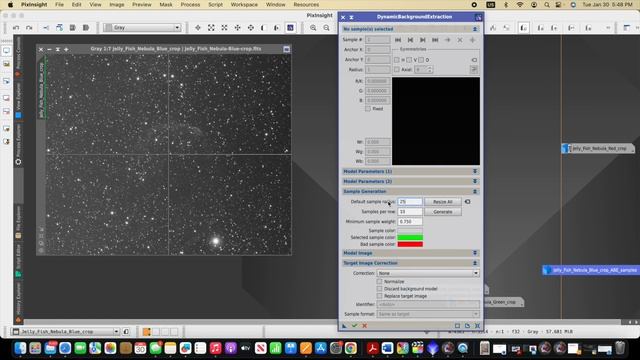The width and height of the screenshot is (640, 360).
Task: Click the Jelly_Fish_Nebula_Red_crop shaded icon
Action: click(598, 149)
